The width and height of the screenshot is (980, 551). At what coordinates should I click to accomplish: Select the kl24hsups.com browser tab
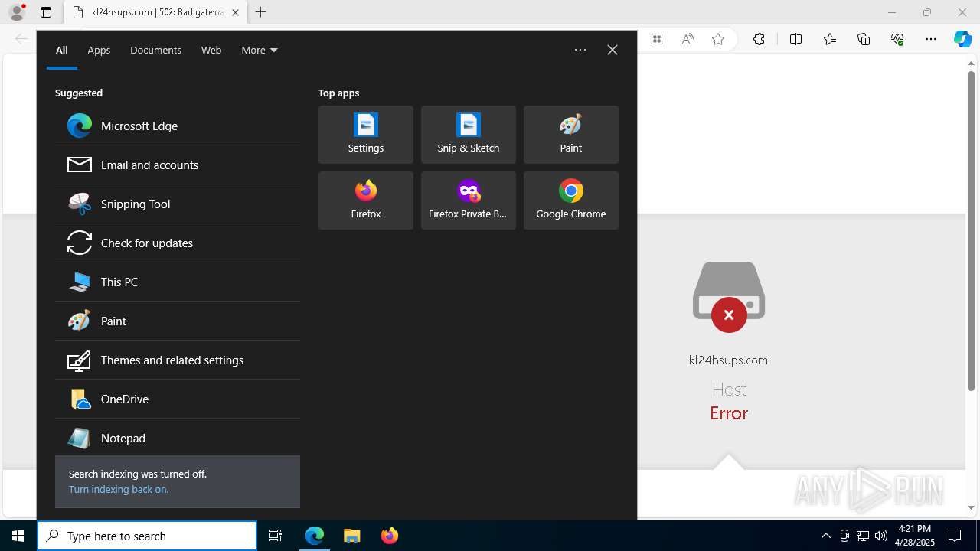tap(156, 12)
